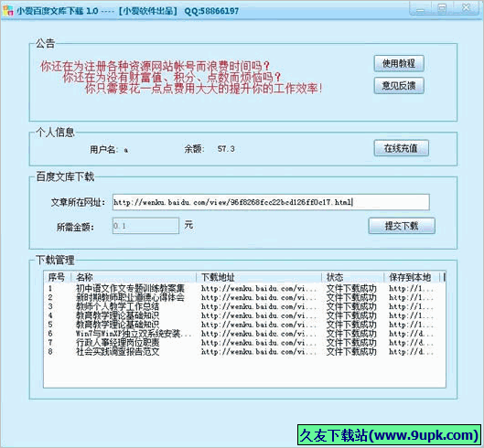Sort by 状态 column header

352,277
